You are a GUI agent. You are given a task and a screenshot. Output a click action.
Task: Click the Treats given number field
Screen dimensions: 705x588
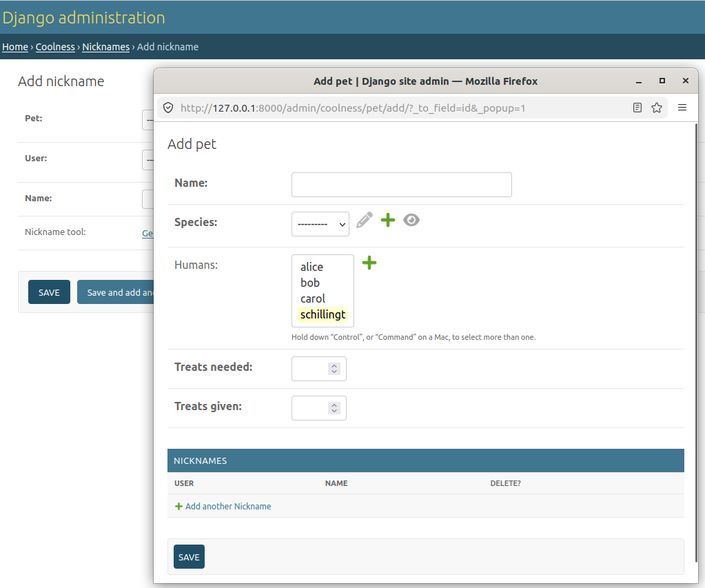point(319,408)
